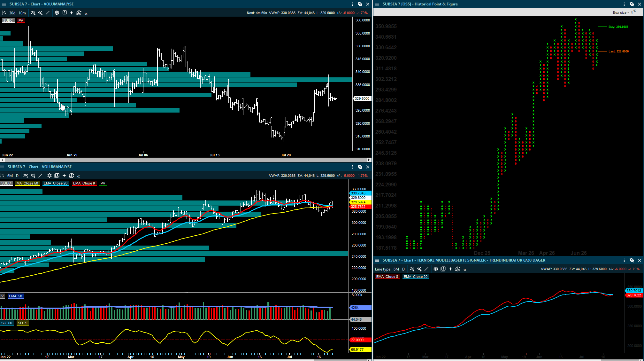Viewport: 644px width, 361px height.
Task: Click the V volume tag in the lower-left chart
Action: tap(3, 296)
